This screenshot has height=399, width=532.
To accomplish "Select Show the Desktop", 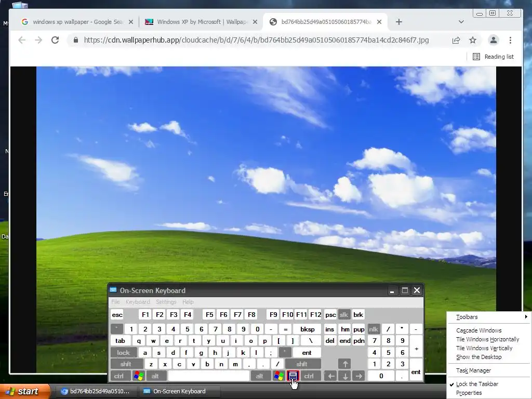I will pos(489,357).
